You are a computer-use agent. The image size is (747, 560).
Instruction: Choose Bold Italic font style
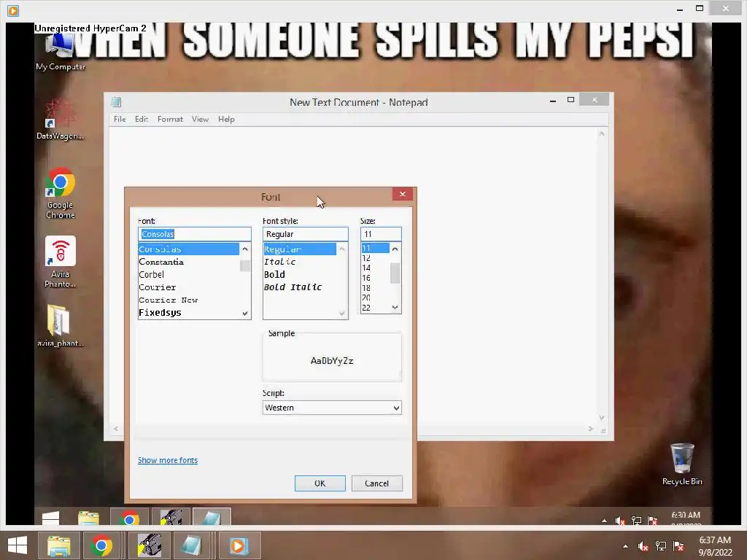300,287
